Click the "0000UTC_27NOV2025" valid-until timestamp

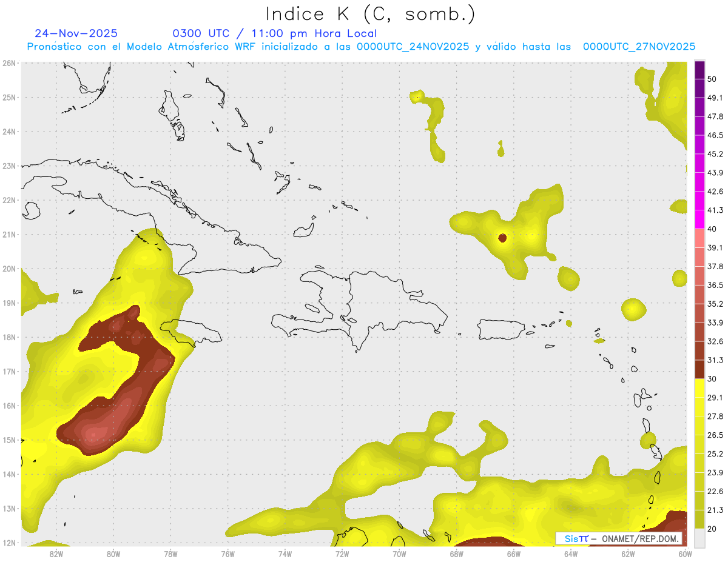pos(639,47)
